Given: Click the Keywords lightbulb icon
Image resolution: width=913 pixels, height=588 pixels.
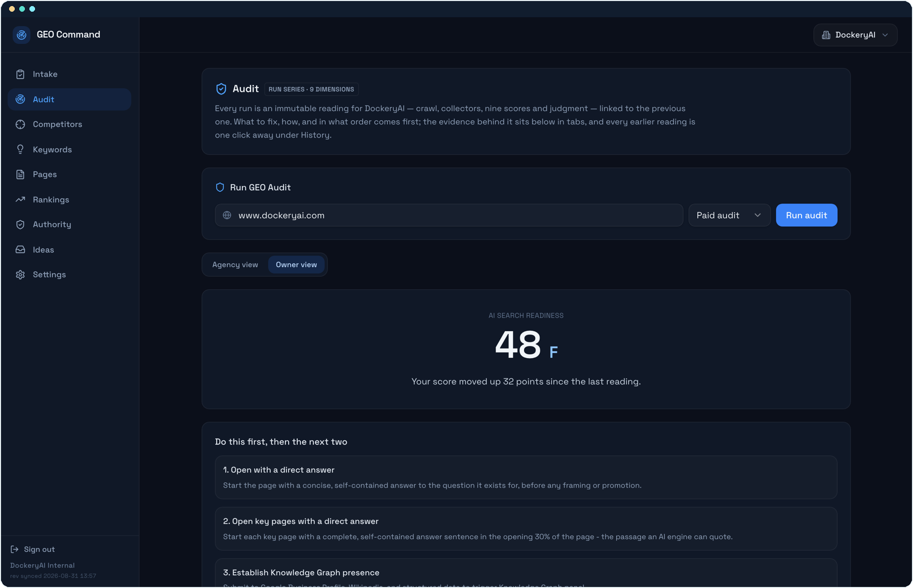Looking at the screenshot, I should [x=20, y=149].
